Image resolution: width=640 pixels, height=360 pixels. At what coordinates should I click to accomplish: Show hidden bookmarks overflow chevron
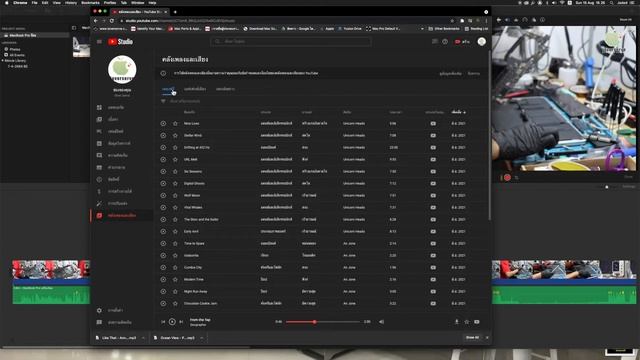(422, 29)
